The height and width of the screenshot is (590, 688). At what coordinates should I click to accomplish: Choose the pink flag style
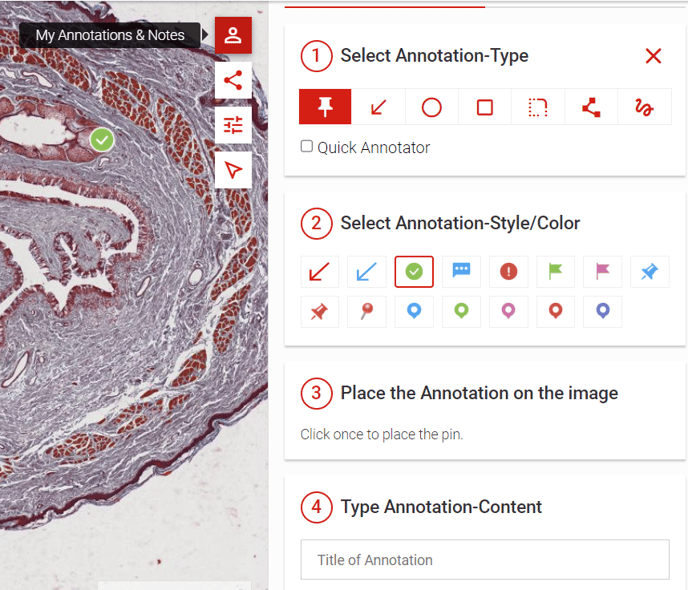[602, 272]
